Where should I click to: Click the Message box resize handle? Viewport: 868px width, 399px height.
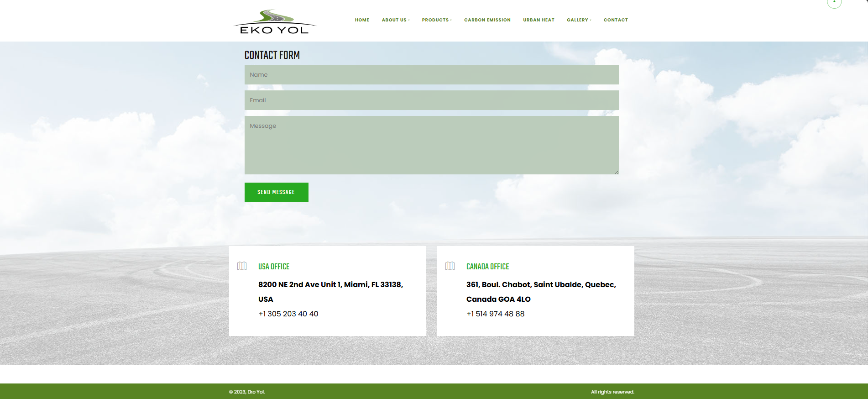pyautogui.click(x=616, y=172)
